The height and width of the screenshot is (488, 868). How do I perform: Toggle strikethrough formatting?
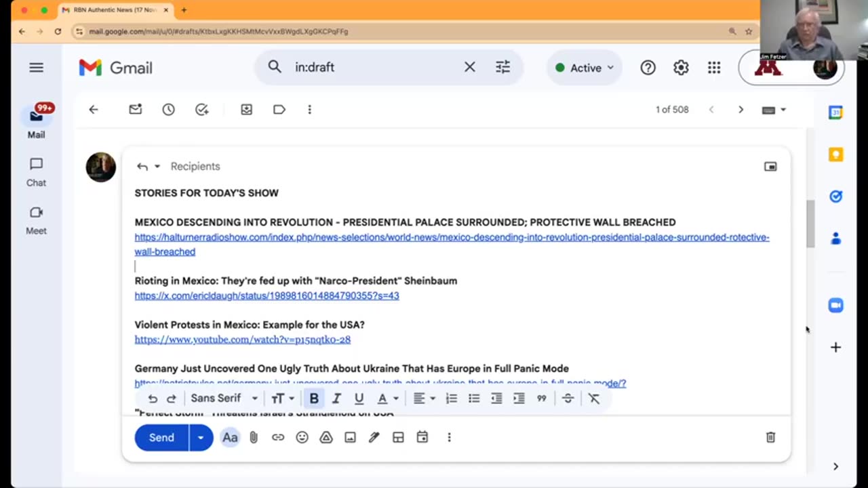point(568,399)
